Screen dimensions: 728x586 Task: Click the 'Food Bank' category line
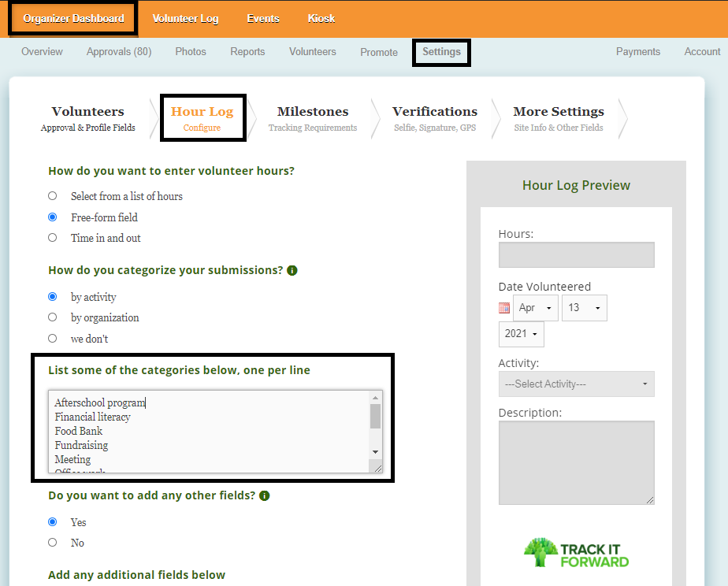(79, 431)
